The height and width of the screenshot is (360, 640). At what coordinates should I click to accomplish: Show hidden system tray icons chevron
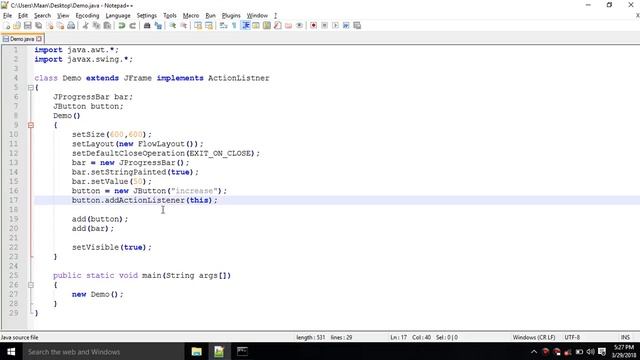coord(534,352)
